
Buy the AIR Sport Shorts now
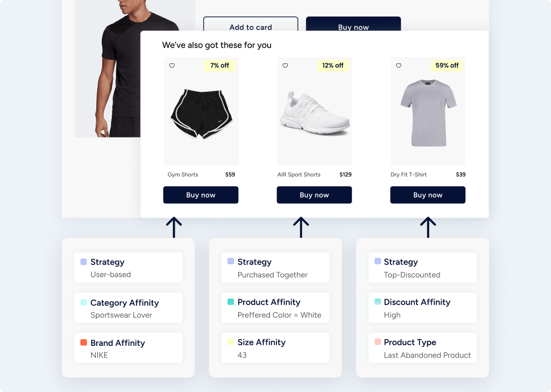314,195
